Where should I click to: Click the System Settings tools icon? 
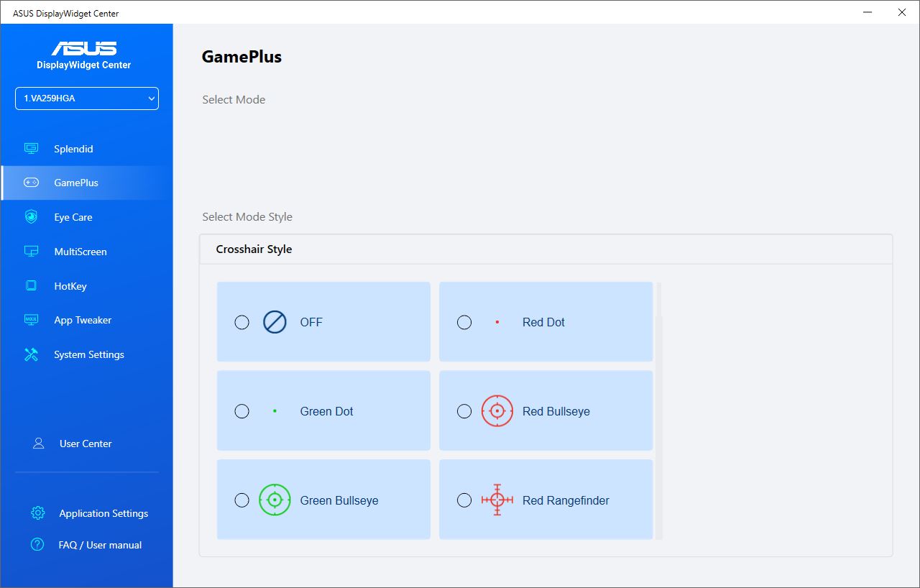pos(31,354)
